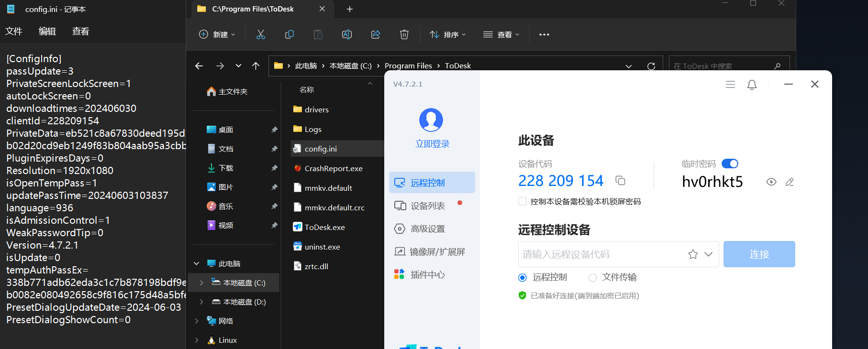Image resolution: width=868 pixels, height=349 pixels.
Task: Sort by the 名称 column header
Action: click(307, 89)
